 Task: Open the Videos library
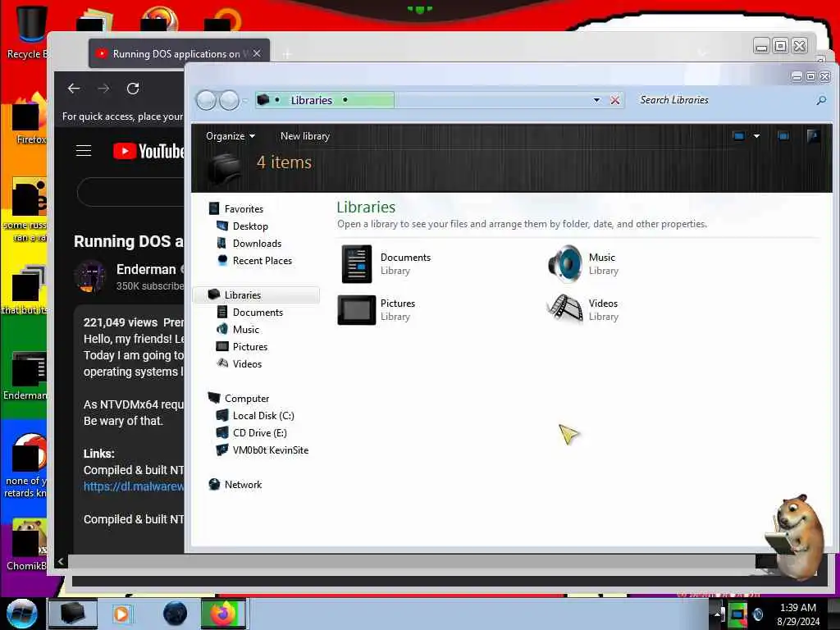pyautogui.click(x=583, y=309)
